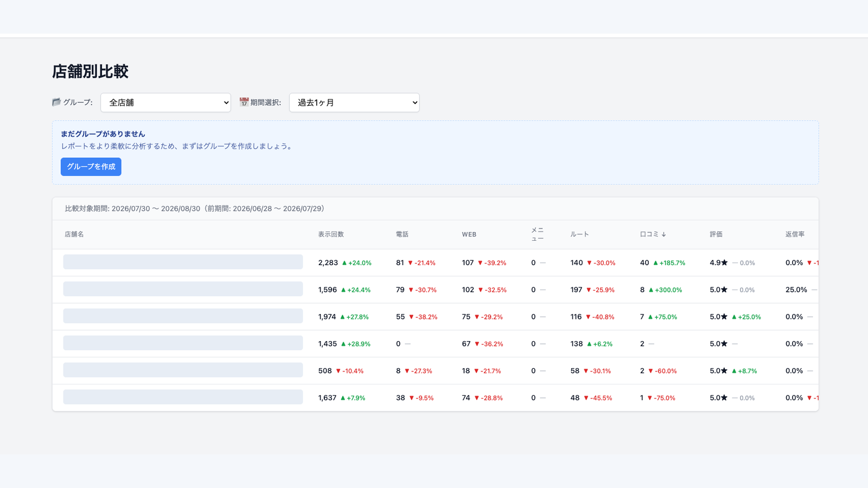Click the 197 route count value
The image size is (868, 488).
(x=576, y=290)
